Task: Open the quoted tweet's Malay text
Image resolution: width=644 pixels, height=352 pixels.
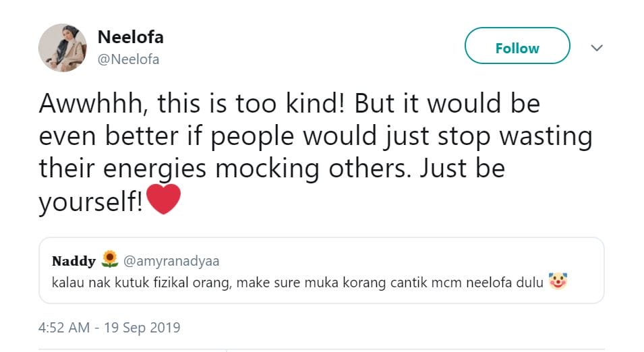Action: (x=297, y=282)
